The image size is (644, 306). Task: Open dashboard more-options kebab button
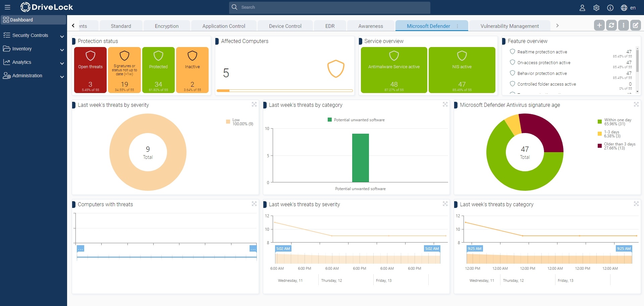tap(624, 25)
